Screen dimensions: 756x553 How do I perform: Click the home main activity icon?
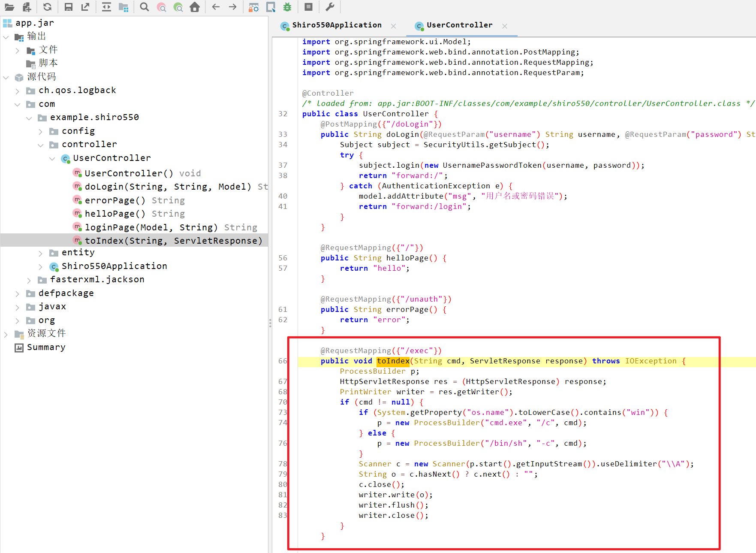point(195,7)
